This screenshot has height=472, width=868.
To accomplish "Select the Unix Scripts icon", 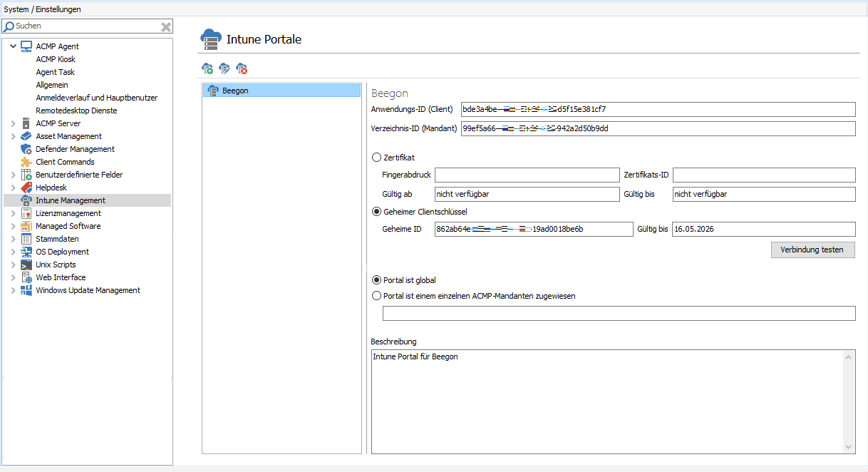I will pos(28,264).
